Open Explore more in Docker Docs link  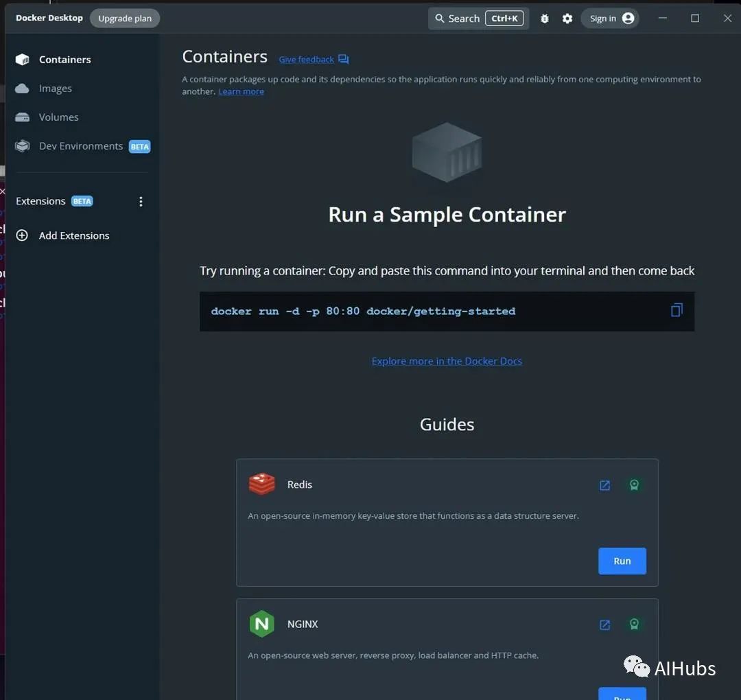447,361
